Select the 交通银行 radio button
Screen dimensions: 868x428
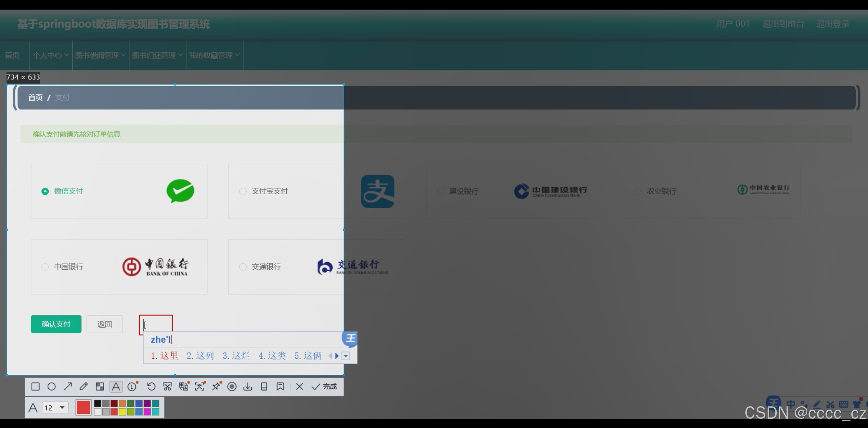click(243, 266)
